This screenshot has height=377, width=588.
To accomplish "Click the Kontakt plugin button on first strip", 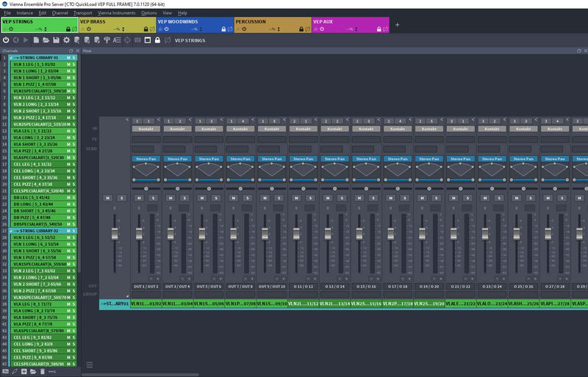I will tap(146, 129).
